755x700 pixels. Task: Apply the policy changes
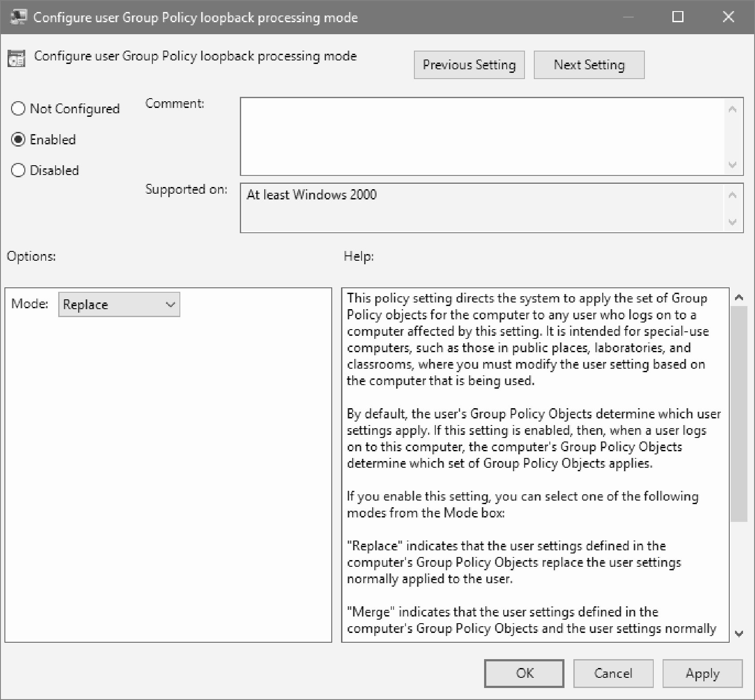pyautogui.click(x=703, y=673)
